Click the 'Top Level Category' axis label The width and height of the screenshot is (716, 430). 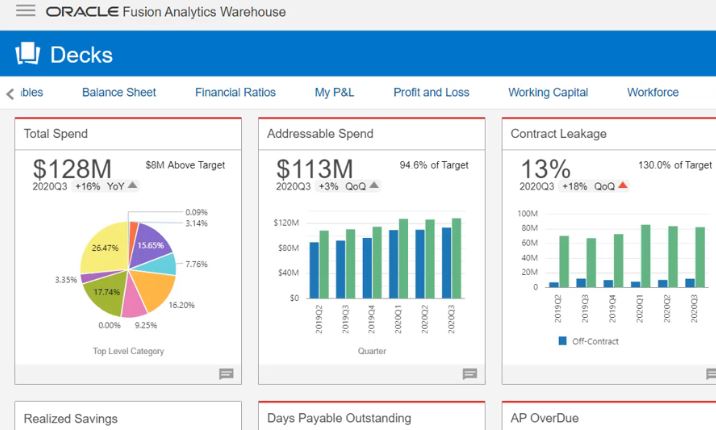(128, 351)
